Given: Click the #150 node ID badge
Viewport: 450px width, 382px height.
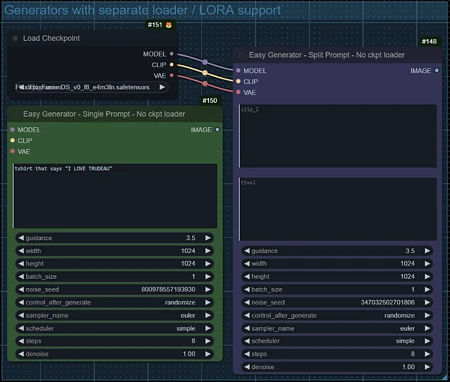Looking at the screenshot, I should click(210, 100).
